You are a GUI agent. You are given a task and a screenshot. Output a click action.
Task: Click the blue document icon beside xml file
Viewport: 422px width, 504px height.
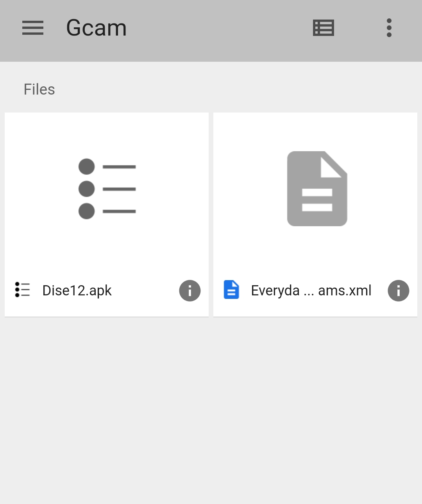[231, 290]
